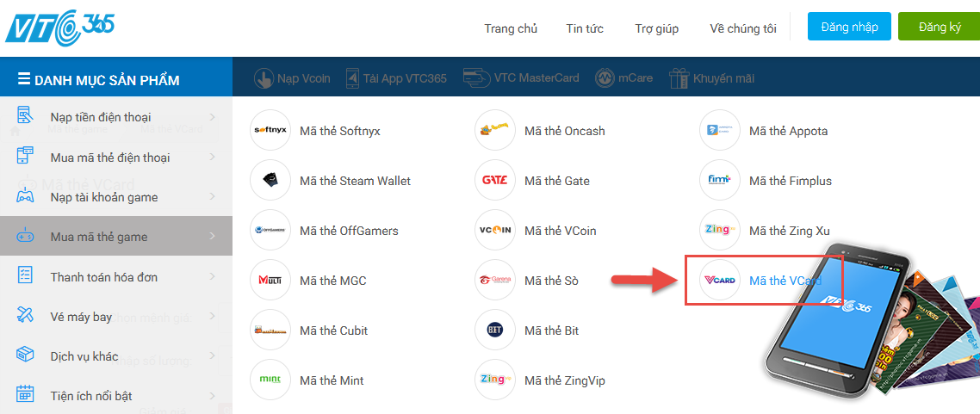980x414 pixels.
Task: Open the Mã thẻ Appota link
Action: 788,131
